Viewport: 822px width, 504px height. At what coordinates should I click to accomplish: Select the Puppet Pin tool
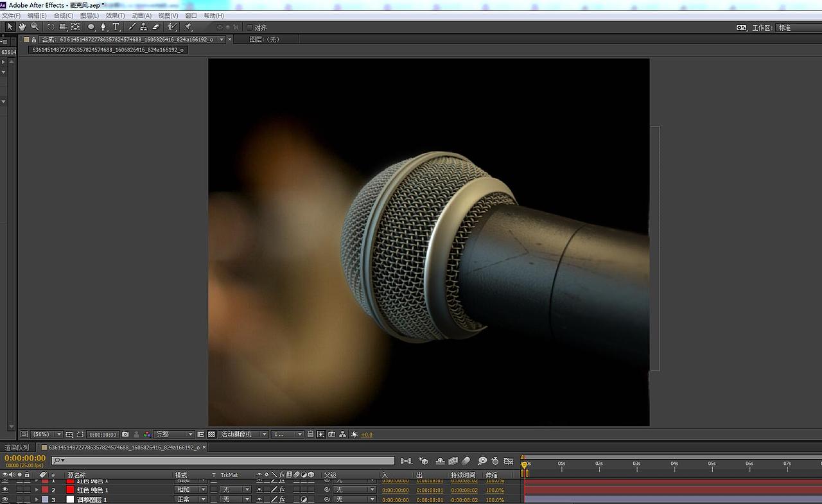(x=188, y=27)
